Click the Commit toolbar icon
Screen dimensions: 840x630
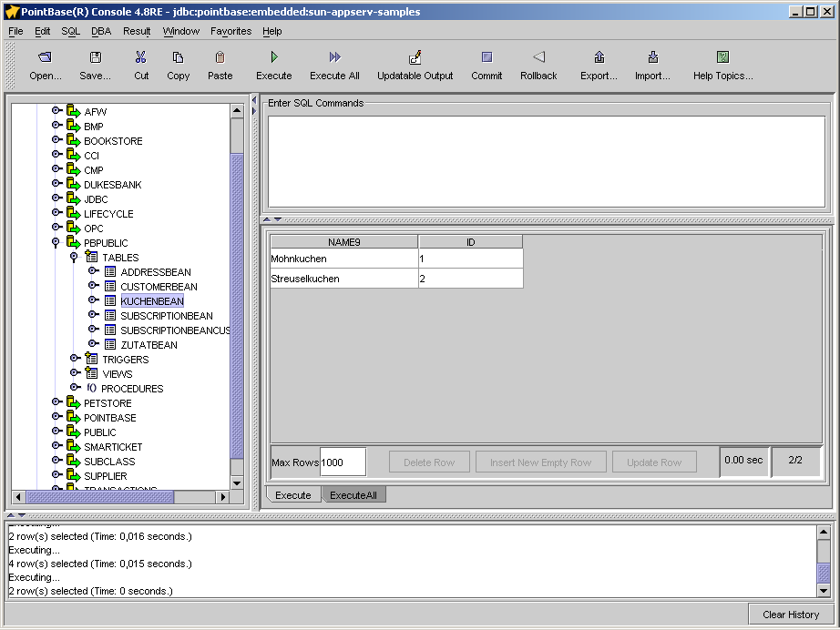pyautogui.click(x=487, y=56)
